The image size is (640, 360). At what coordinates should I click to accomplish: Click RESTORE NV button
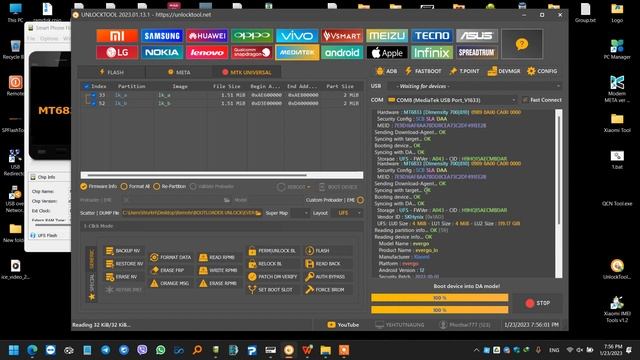tap(123, 264)
